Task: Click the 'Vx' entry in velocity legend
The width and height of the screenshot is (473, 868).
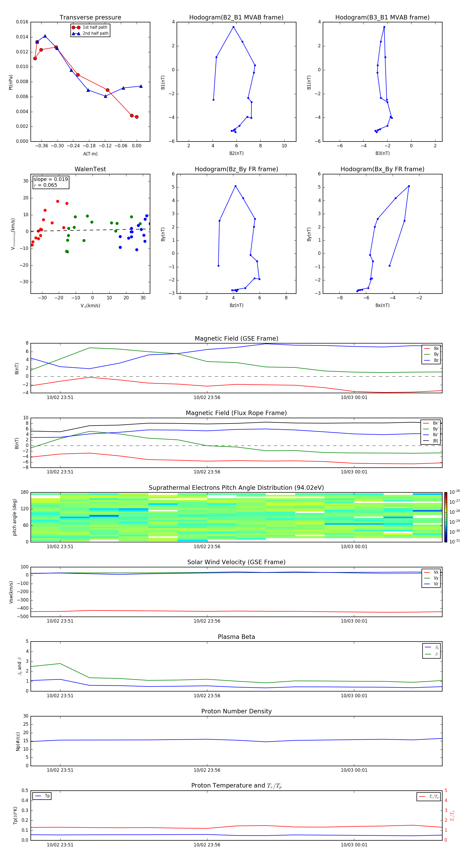Action: tap(431, 572)
